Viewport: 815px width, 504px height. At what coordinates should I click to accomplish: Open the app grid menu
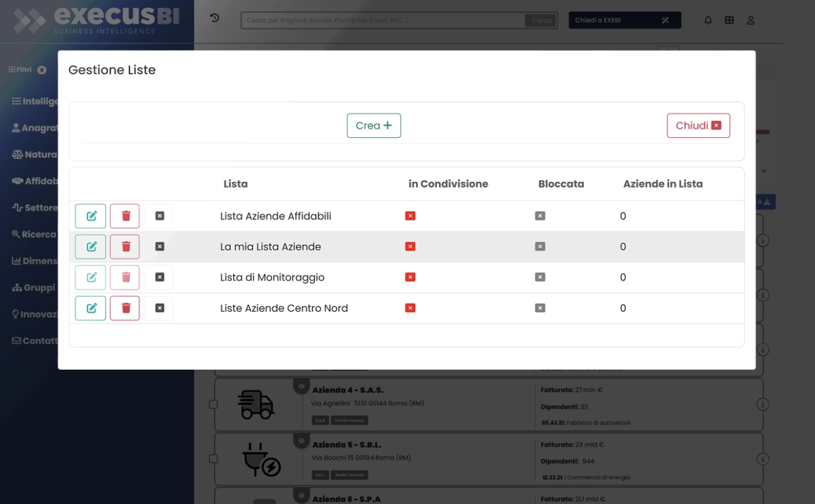[x=729, y=20]
